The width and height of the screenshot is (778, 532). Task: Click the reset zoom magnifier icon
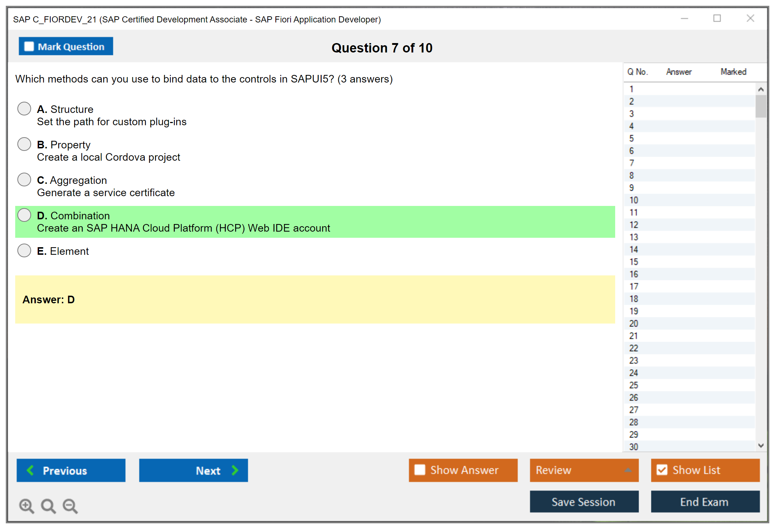(48, 506)
